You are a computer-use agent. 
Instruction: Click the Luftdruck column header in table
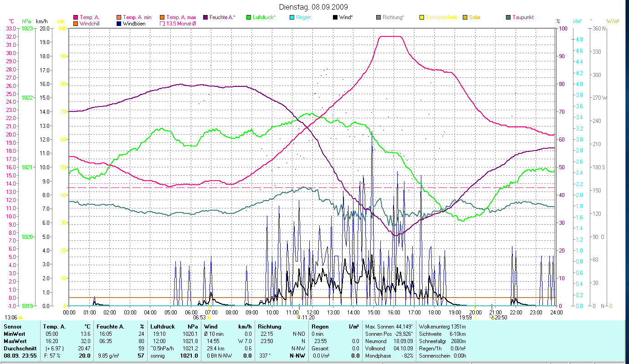click(162, 327)
